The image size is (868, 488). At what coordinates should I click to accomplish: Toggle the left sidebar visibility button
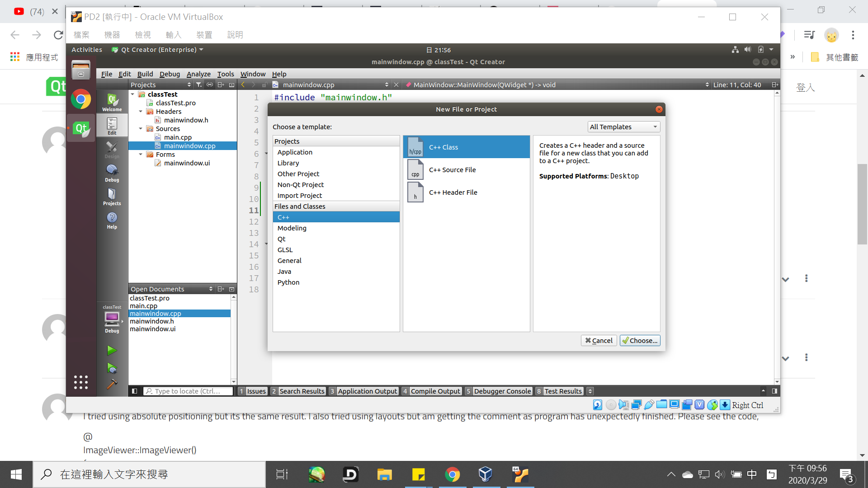coord(134,391)
